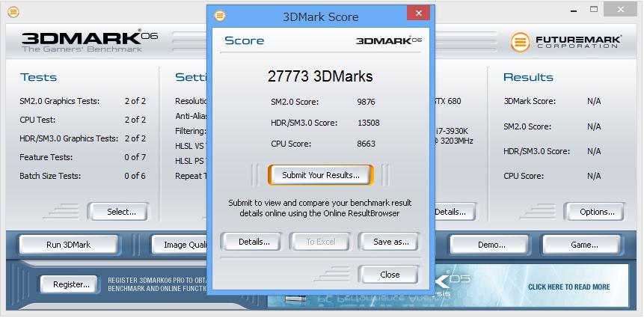Click the Results HDR/SM3.0 Score N/A entry
Screen dimensions: 644x318
click(x=553, y=151)
